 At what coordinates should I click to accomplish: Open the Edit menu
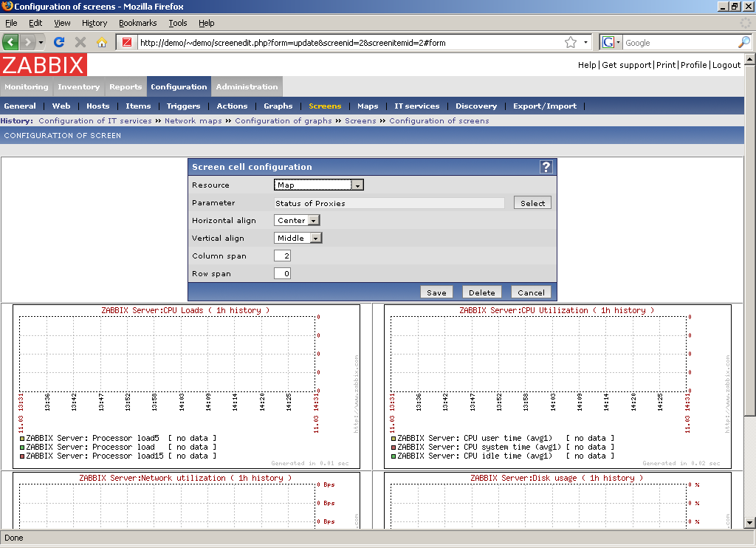(x=35, y=23)
